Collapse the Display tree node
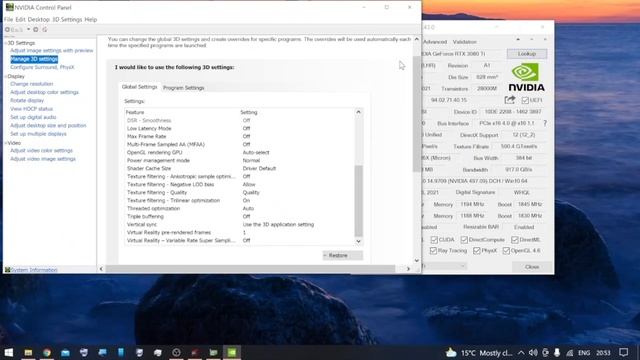 (x=6, y=76)
